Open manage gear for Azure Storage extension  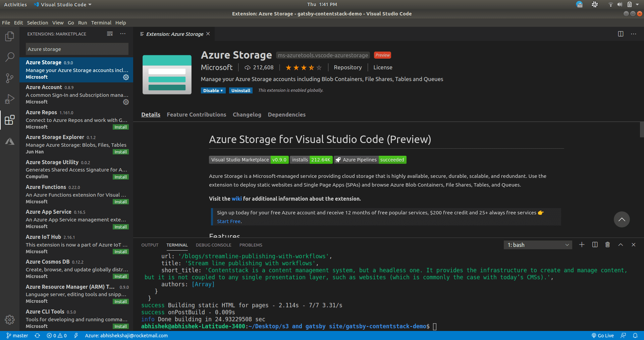click(x=126, y=77)
